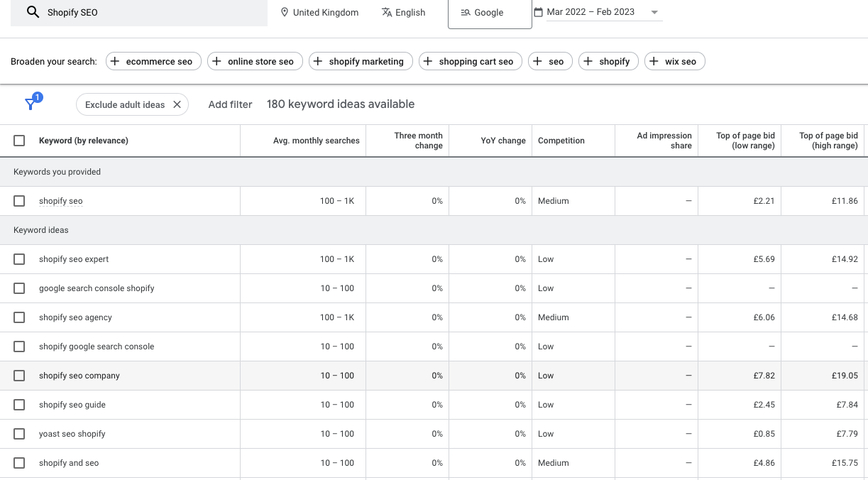The height and width of the screenshot is (480, 868).
Task: Add wix seo suggestion chip
Action: pos(674,62)
